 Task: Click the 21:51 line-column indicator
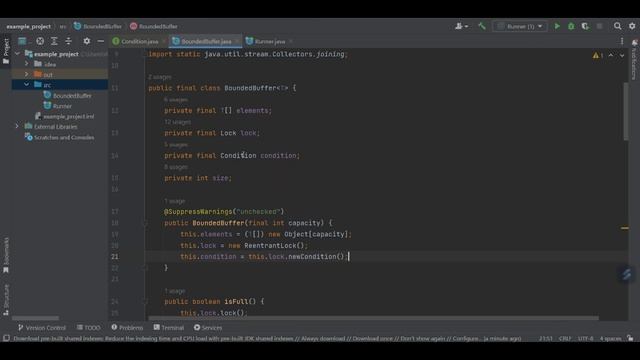[545, 338]
